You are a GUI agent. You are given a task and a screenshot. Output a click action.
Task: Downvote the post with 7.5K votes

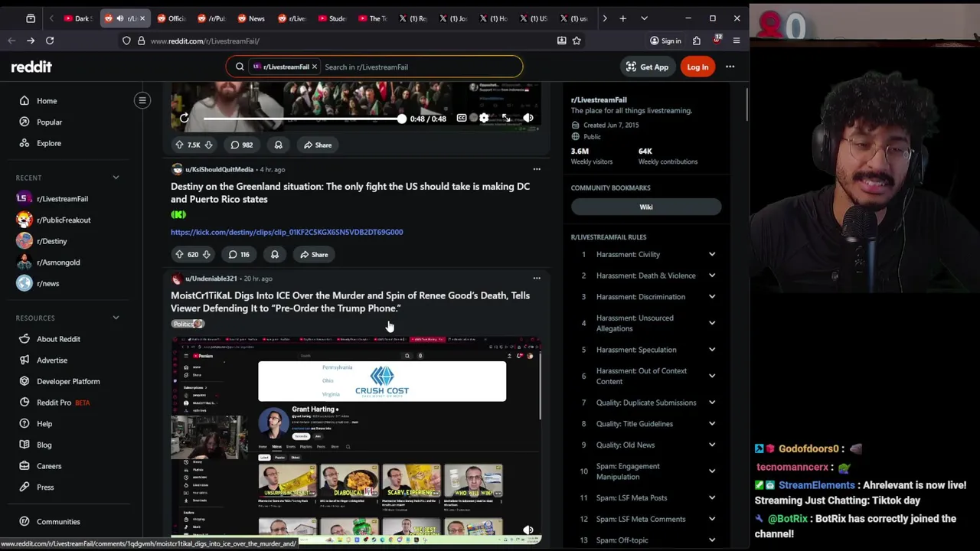tap(208, 145)
